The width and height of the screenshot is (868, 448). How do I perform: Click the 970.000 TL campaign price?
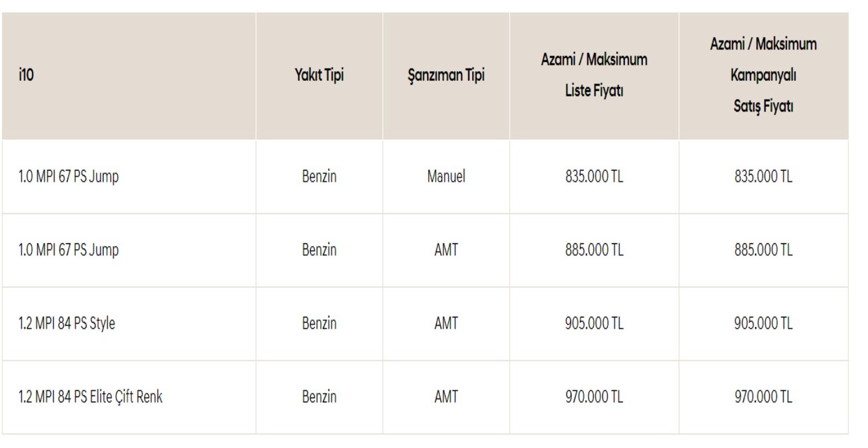coord(763,397)
